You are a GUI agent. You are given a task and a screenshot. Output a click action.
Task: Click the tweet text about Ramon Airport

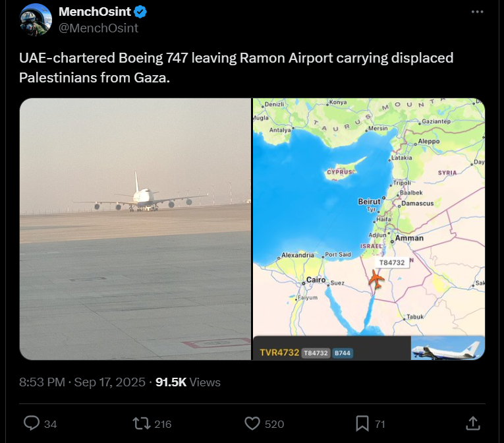(236, 67)
